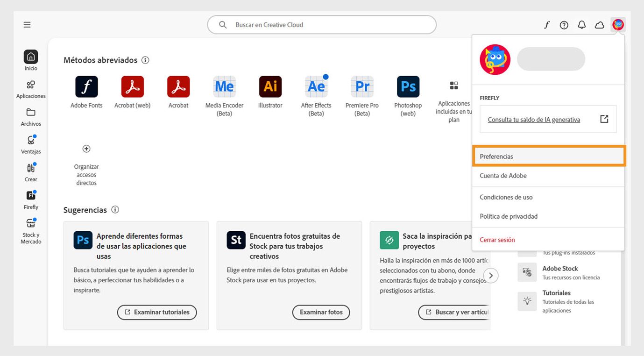This screenshot has height=356, width=644.
Task: Open the fonts icon in the top bar
Action: pyautogui.click(x=546, y=25)
